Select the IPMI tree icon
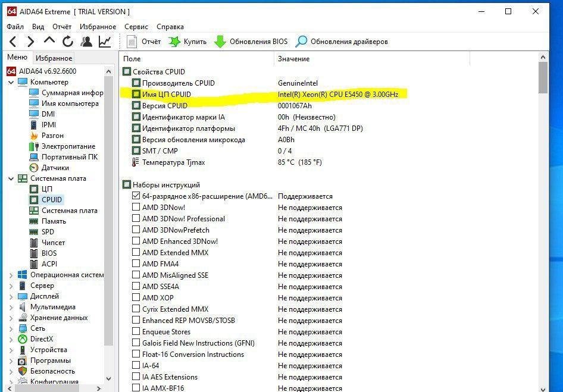 pos(34,125)
